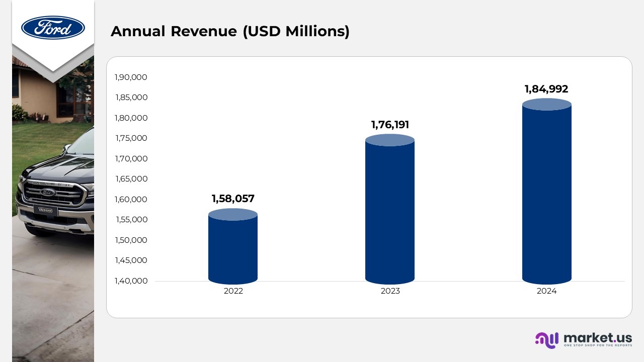Viewport: 644px width, 362px height.
Task: Click the 2023 axis label
Action: pos(390,291)
